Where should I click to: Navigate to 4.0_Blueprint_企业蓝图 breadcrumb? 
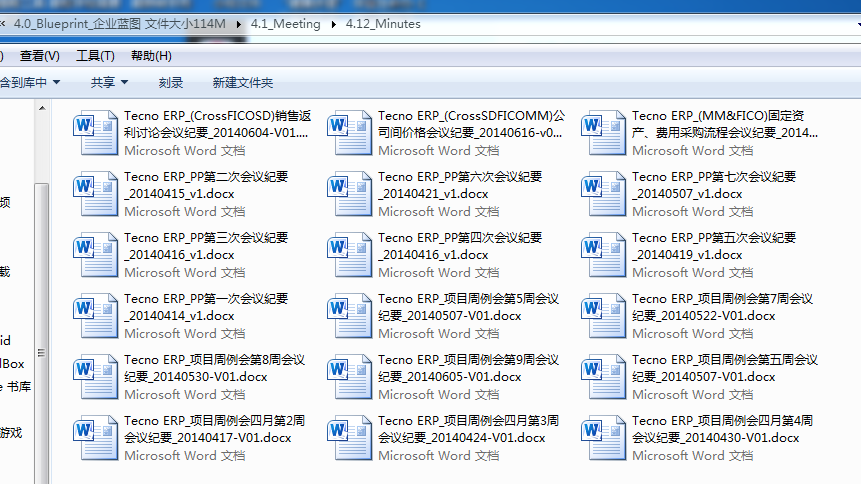pos(120,24)
